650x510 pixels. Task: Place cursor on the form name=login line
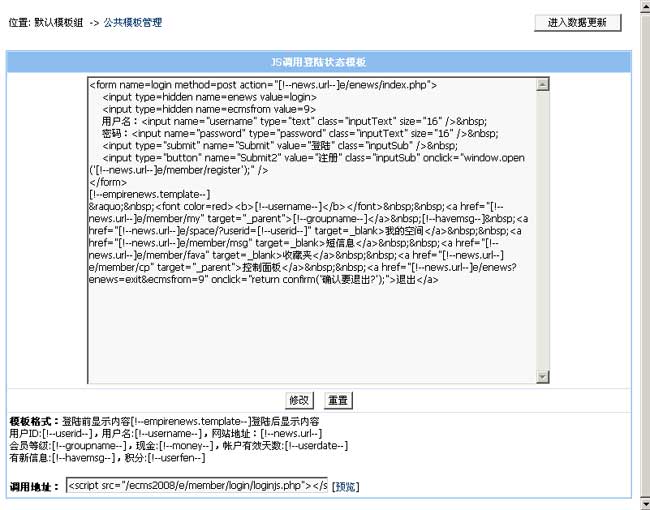(x=262, y=85)
